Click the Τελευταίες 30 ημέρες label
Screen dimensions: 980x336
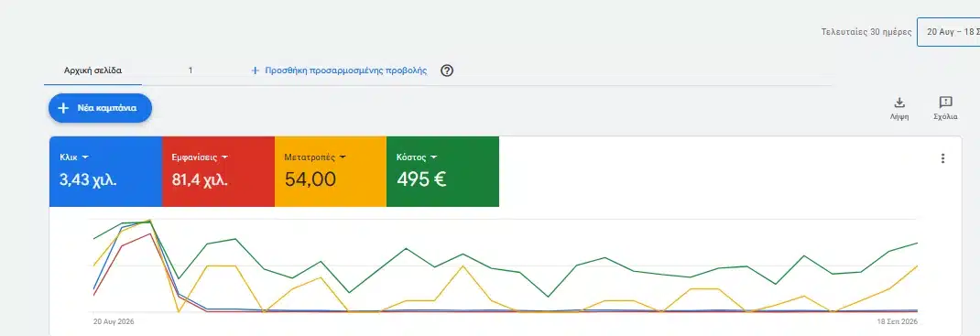pos(866,32)
